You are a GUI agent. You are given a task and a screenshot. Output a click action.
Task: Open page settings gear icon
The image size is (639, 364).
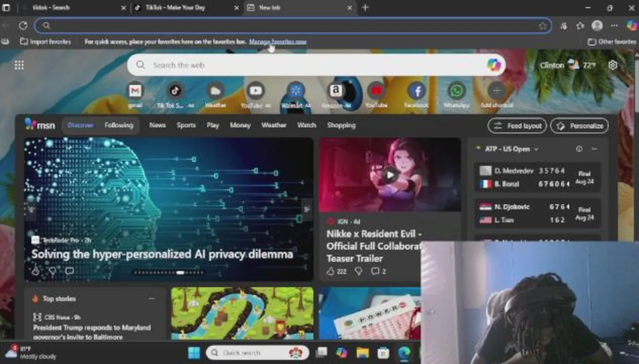[x=613, y=65]
